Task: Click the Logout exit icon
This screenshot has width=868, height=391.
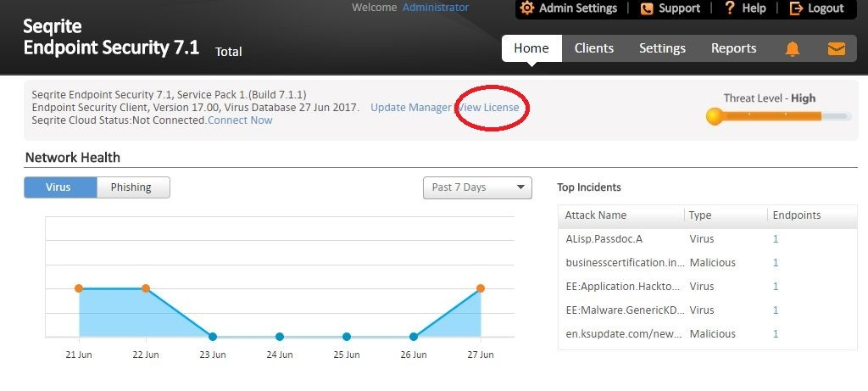Action: 796,8
